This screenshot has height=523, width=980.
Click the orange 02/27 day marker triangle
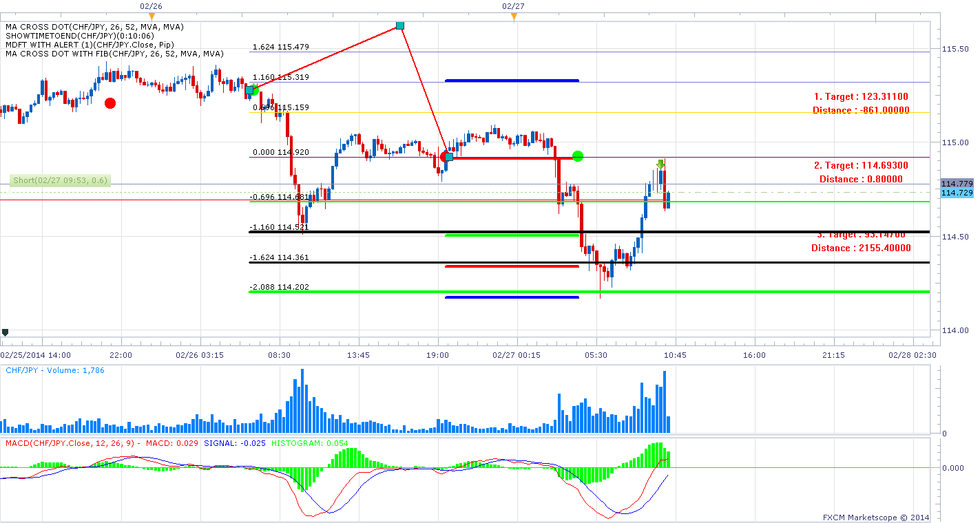click(x=513, y=16)
